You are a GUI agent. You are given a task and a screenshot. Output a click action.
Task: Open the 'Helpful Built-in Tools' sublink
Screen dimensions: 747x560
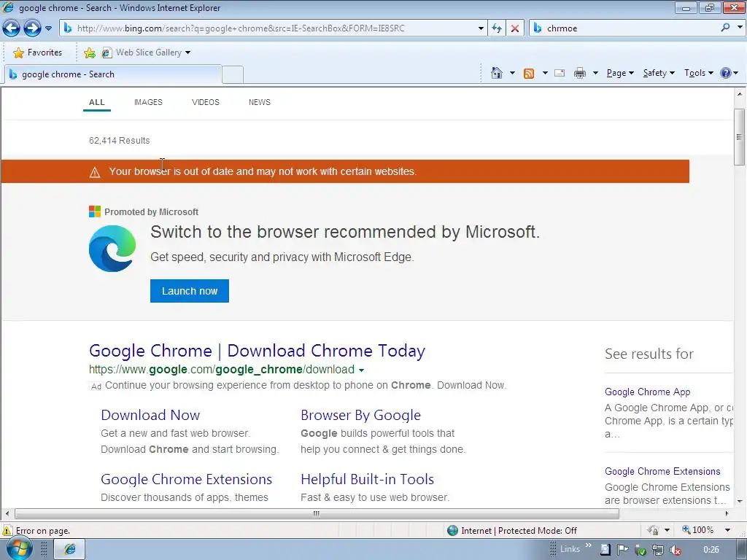tap(368, 479)
